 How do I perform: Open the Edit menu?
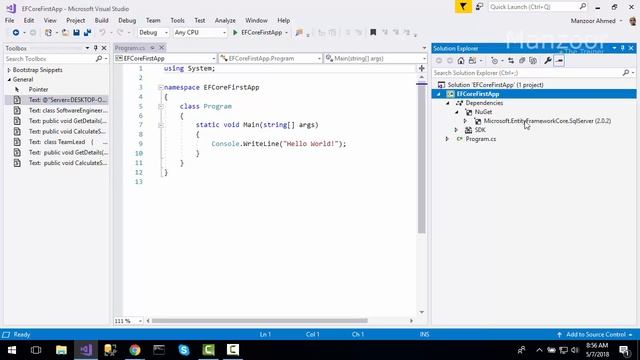point(29,20)
